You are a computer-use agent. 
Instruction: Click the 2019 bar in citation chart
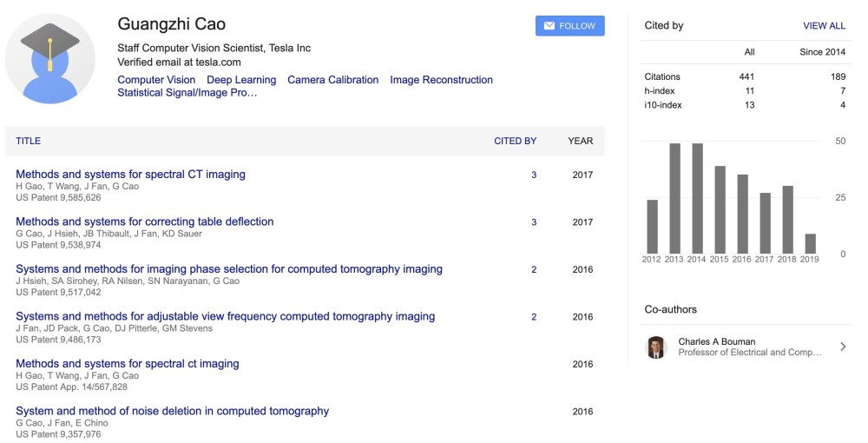[x=811, y=243]
